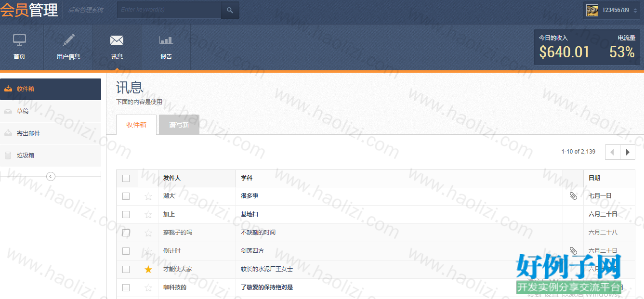644x299 pixels.
Task: Open the message subject 基地扫
Action: [x=250, y=214]
